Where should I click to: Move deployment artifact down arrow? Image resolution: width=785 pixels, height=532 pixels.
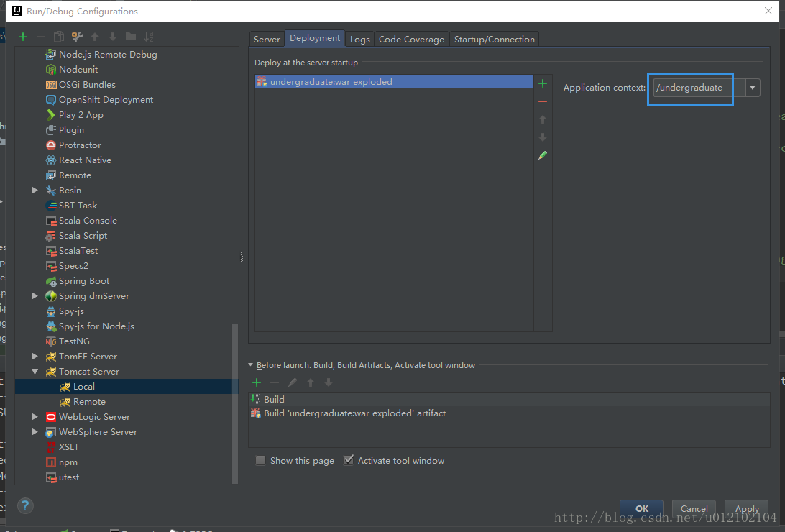[543, 137]
